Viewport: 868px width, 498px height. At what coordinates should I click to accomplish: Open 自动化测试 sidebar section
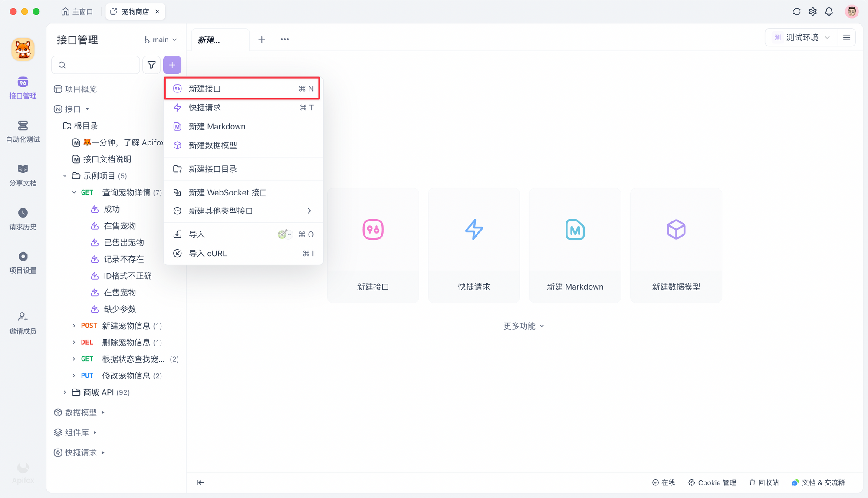(x=23, y=132)
